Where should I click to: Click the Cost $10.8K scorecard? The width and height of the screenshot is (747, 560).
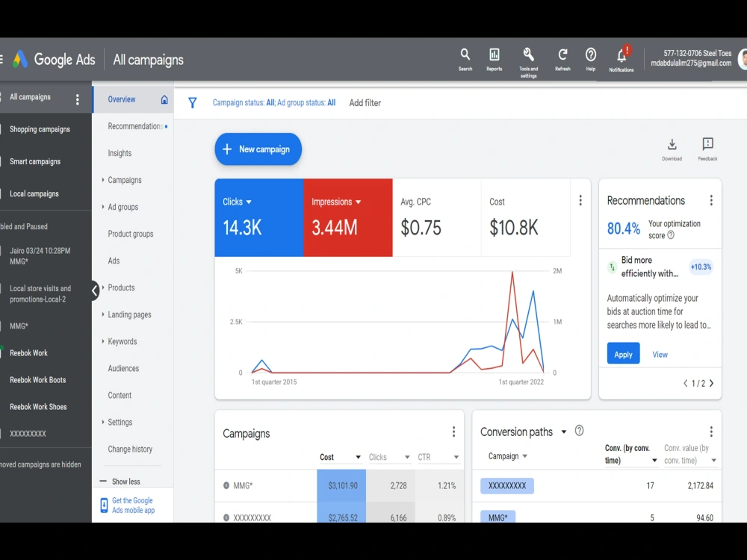pos(525,217)
